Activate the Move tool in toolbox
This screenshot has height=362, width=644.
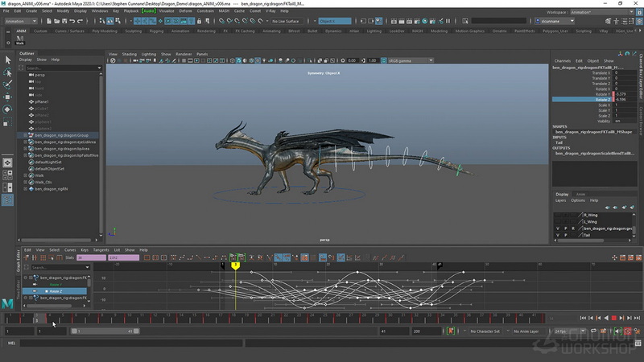point(7,97)
